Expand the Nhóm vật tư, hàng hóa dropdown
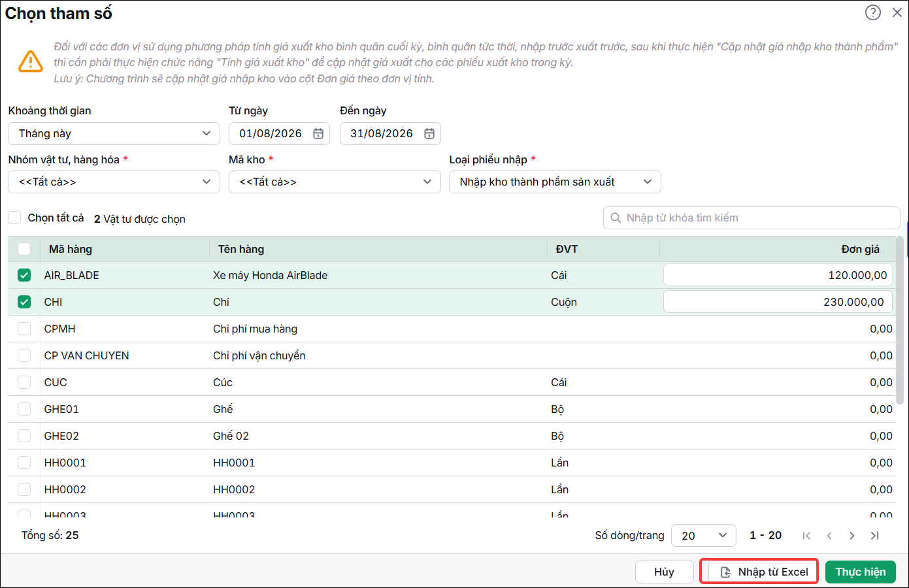 tap(114, 182)
